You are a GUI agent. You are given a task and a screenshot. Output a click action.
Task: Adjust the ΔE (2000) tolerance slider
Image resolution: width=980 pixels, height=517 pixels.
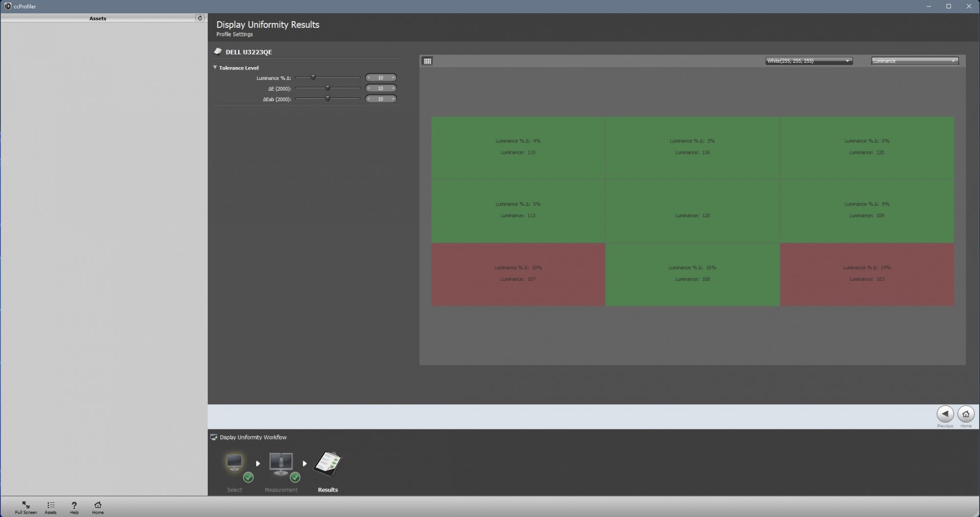coord(327,88)
